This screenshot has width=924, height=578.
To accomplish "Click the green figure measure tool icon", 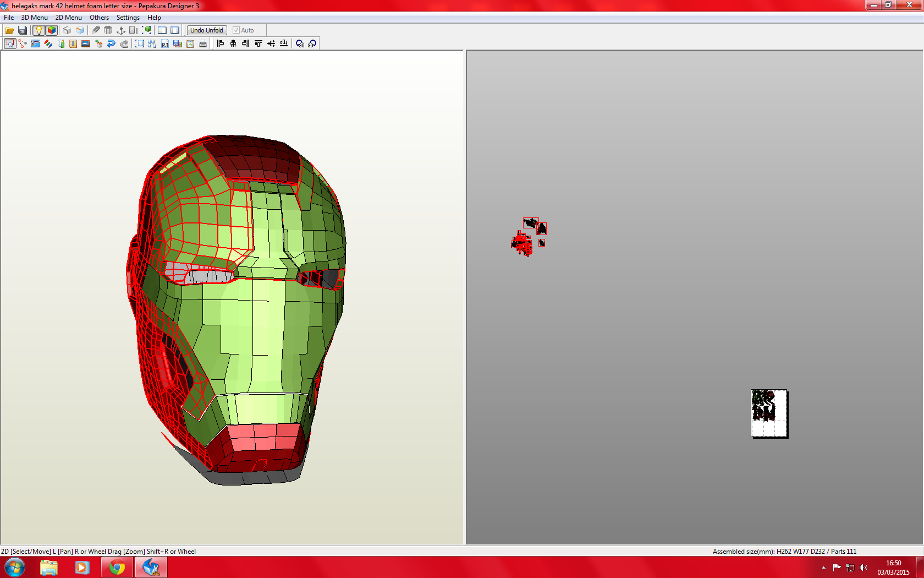I will click(61, 43).
